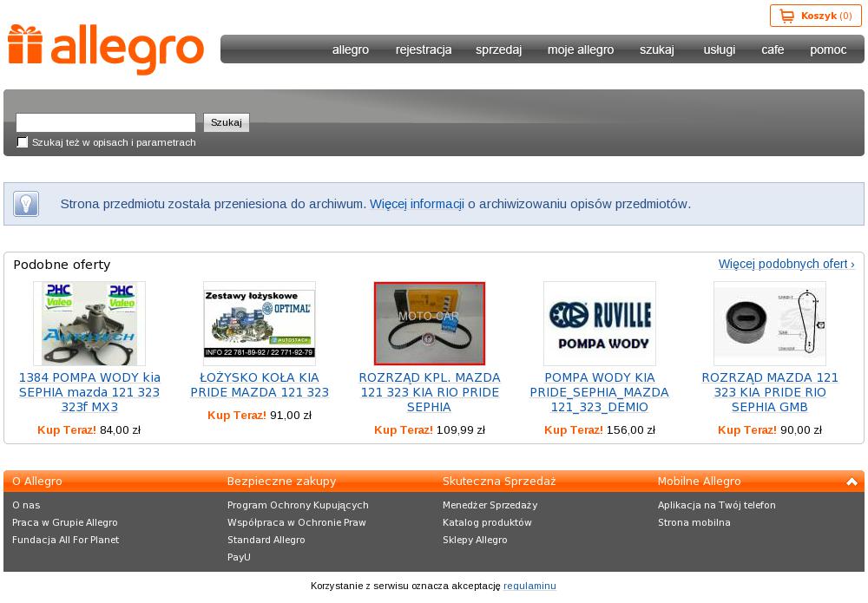868x603 pixels.
Task: Open the Optimal bearing kits thumbnail
Action: (x=260, y=324)
